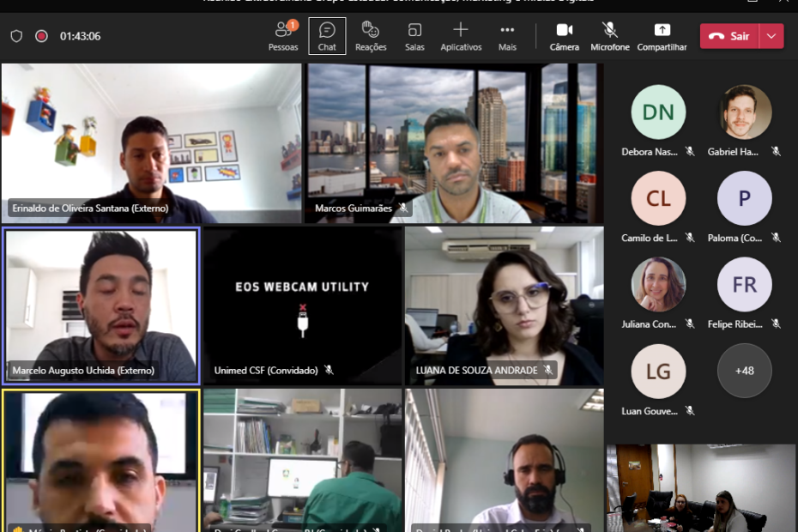Show the +48 additional participants
The height and width of the screenshot is (532, 798).
click(744, 371)
